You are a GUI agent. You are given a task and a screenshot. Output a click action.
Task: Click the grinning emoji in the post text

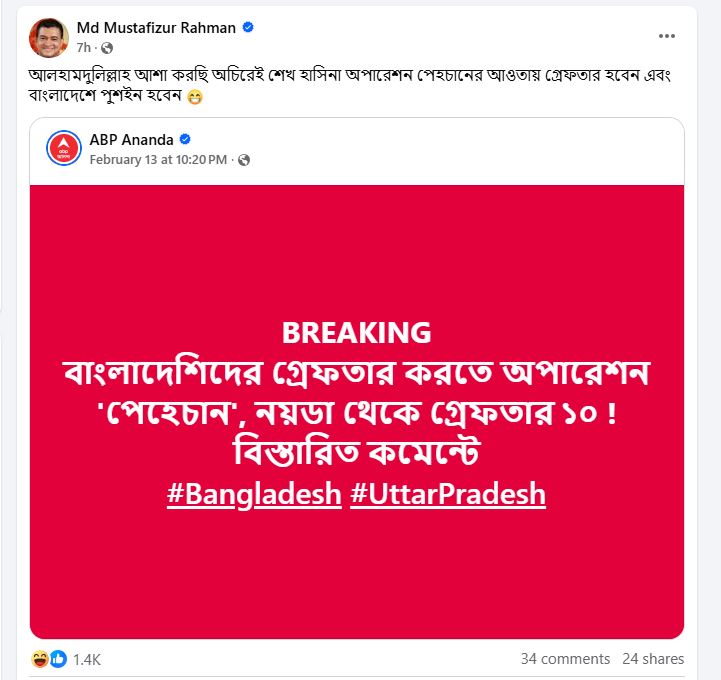[x=195, y=99]
